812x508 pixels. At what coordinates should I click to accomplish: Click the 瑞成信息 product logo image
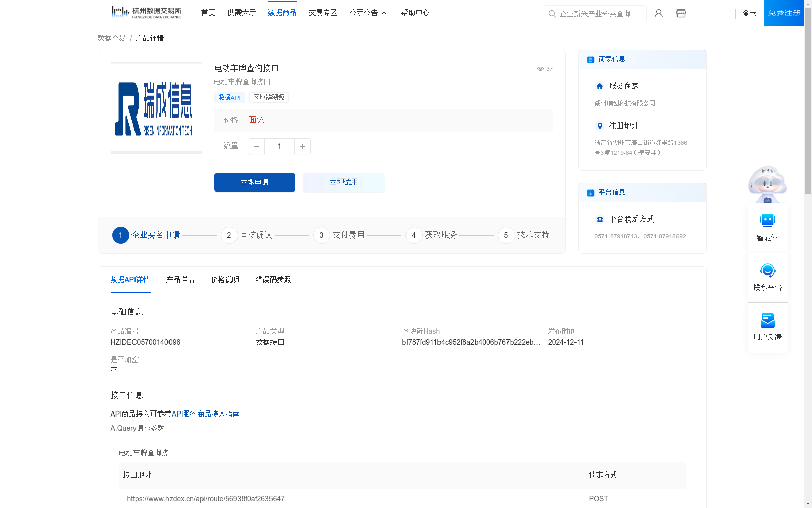156,108
